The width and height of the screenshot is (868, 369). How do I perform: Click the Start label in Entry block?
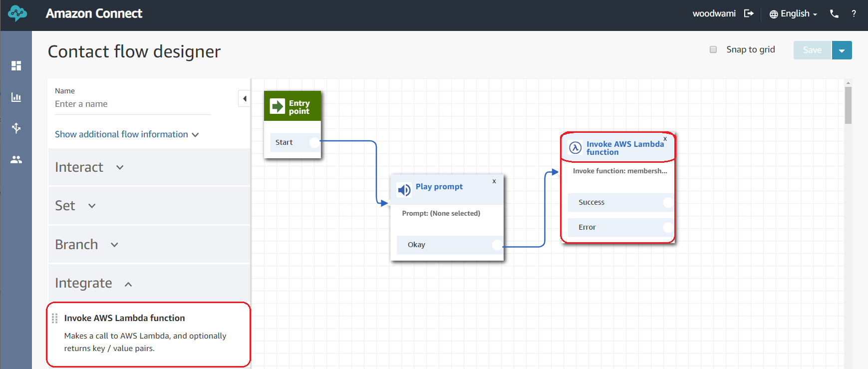pyautogui.click(x=284, y=142)
